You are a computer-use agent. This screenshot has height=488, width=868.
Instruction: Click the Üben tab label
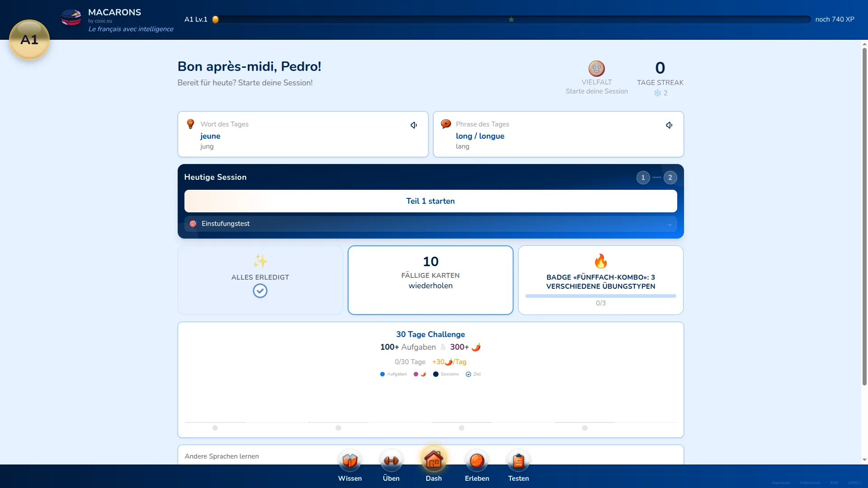(391, 479)
